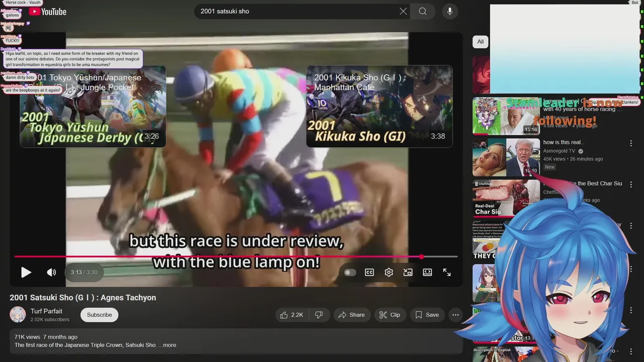Open the Char Siu recipe video thumbnail
Screen dimensions: 644x362
tap(506, 198)
